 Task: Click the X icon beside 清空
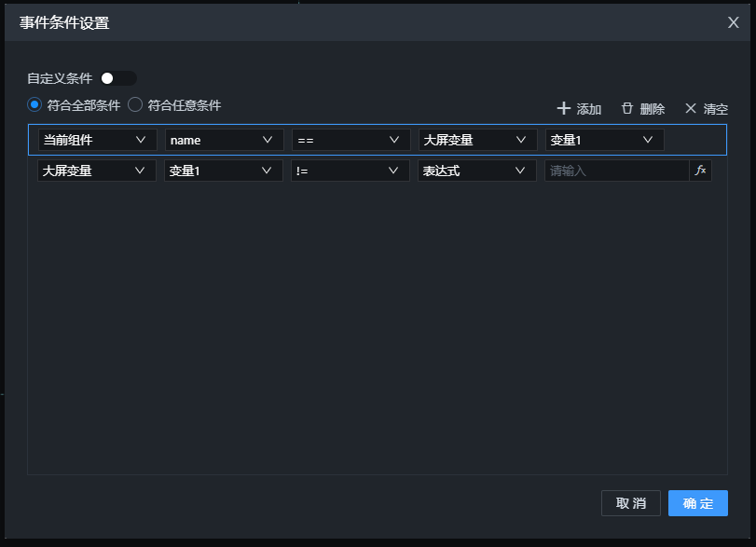(x=691, y=108)
